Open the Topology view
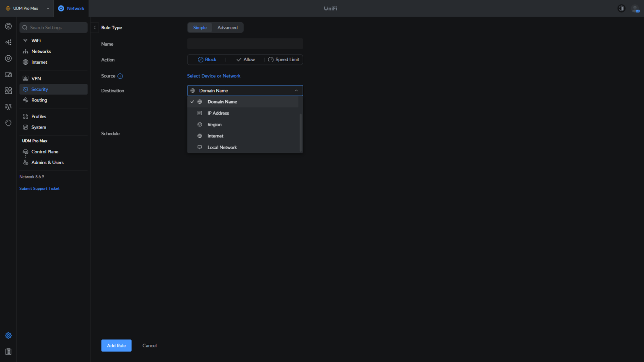644x362 pixels. [8, 42]
